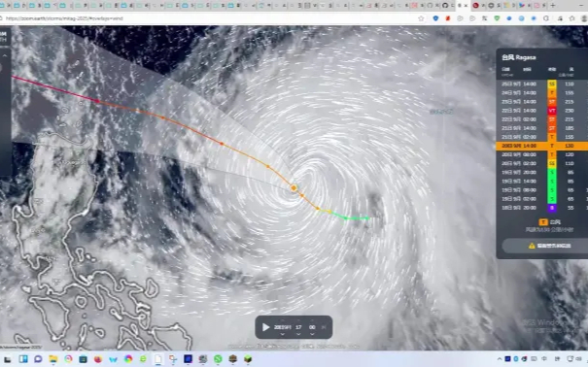The image size is (588, 367).
Task: Bookmark this page with star icon
Action: tap(421, 18)
